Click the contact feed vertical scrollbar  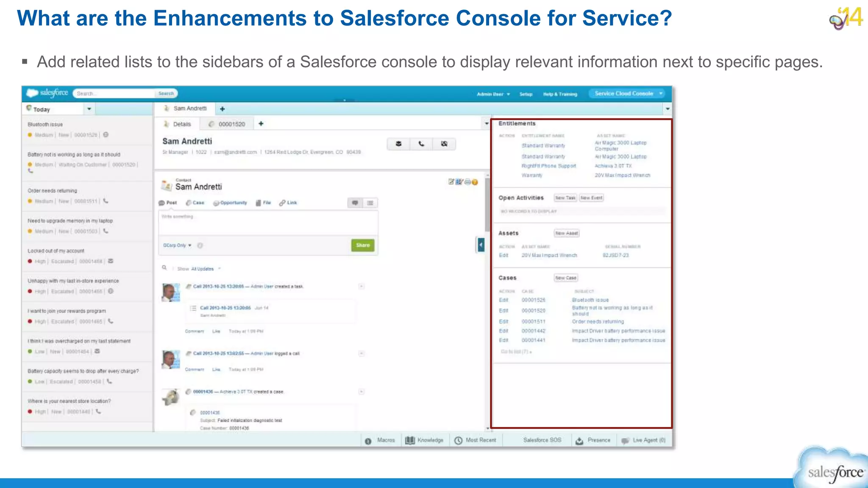[487, 205]
